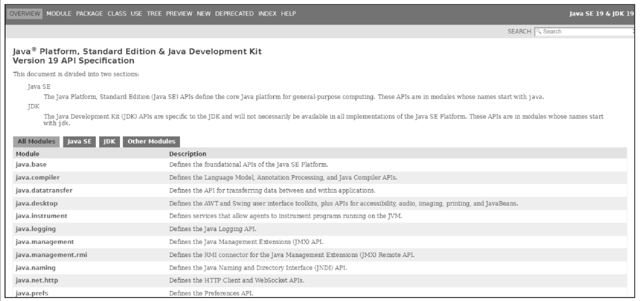Go to the TREE navigation link
The height and width of the screenshot is (301, 644).
coord(154,14)
